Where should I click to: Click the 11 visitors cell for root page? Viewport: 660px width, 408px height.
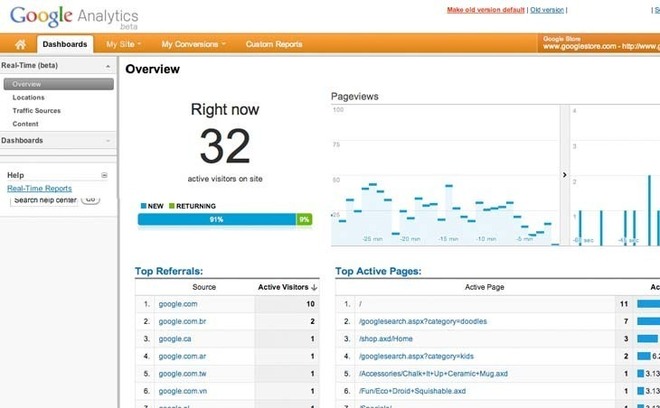[x=624, y=304]
